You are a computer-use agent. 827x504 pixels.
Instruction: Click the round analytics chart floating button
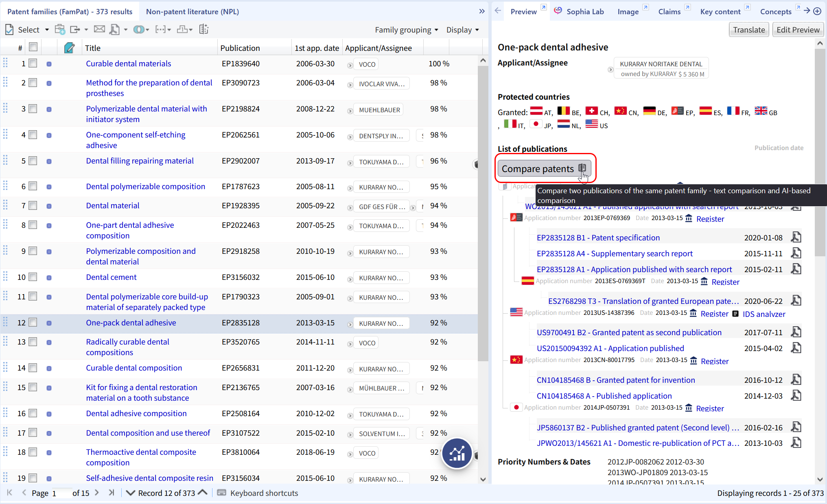coord(457,453)
